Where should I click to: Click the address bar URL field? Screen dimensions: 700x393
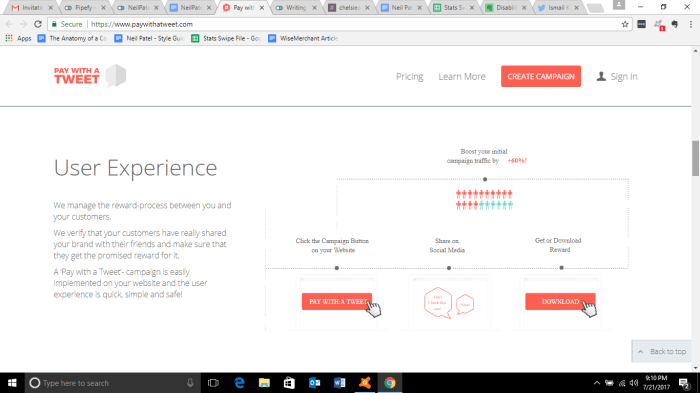coord(339,24)
